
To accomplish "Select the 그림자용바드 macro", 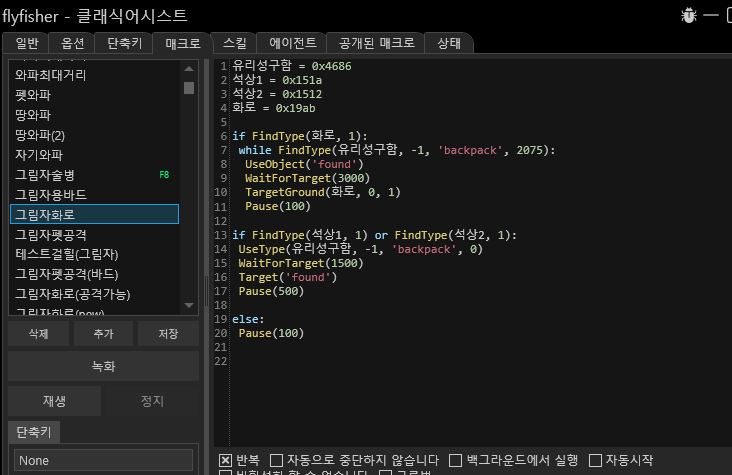I will click(94, 195).
